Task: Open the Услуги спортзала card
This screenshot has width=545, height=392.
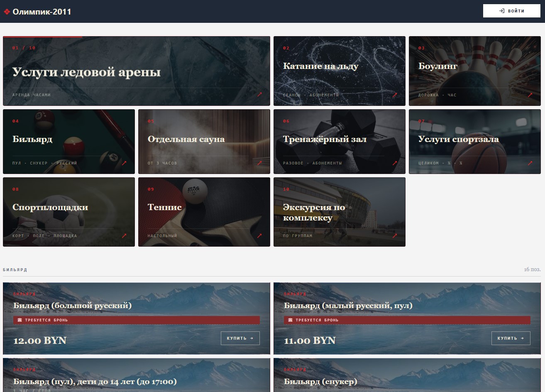Action: (x=475, y=142)
